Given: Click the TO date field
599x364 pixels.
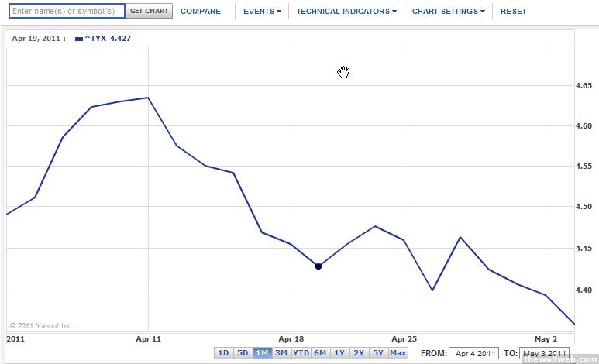Looking at the screenshot, I should point(545,354).
